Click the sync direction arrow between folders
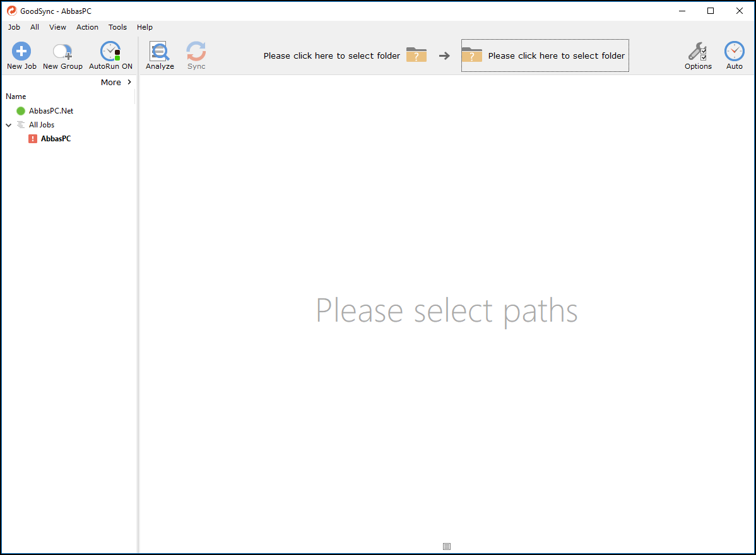The width and height of the screenshot is (756, 555). click(444, 56)
